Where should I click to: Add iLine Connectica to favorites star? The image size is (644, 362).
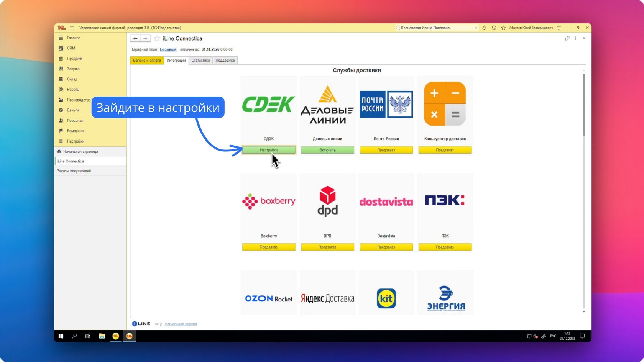(157, 38)
